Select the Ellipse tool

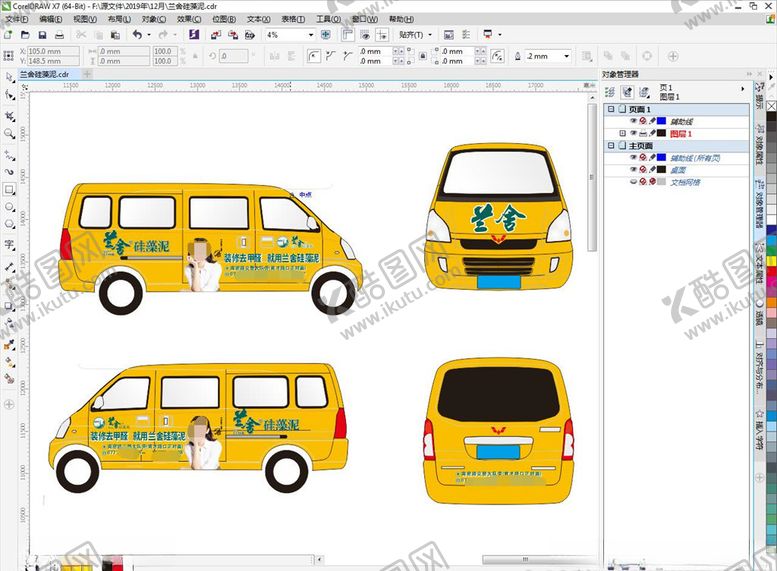point(9,207)
